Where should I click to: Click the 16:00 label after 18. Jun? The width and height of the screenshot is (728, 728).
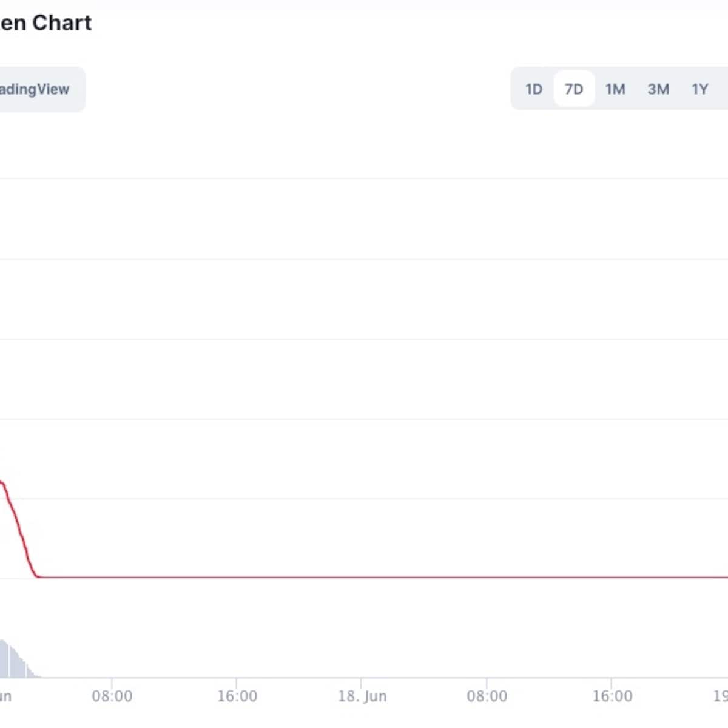612,696
